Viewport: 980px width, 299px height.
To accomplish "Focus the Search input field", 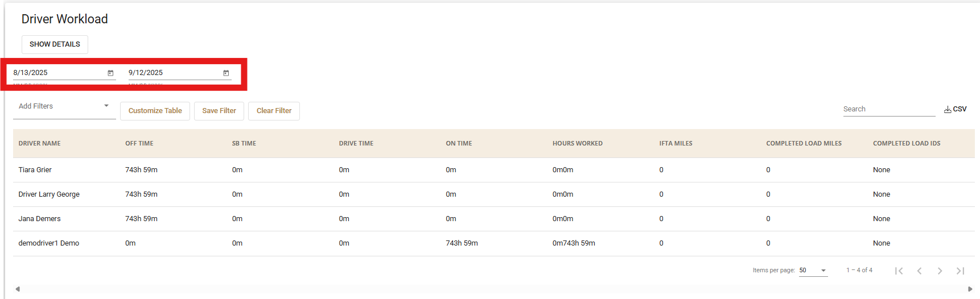I will click(888, 109).
